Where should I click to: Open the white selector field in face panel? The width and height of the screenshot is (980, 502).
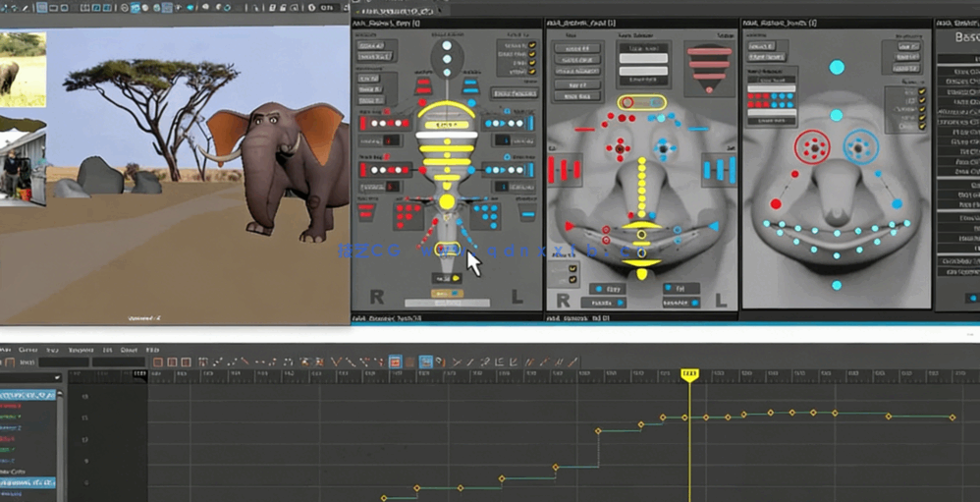pyautogui.click(x=643, y=59)
